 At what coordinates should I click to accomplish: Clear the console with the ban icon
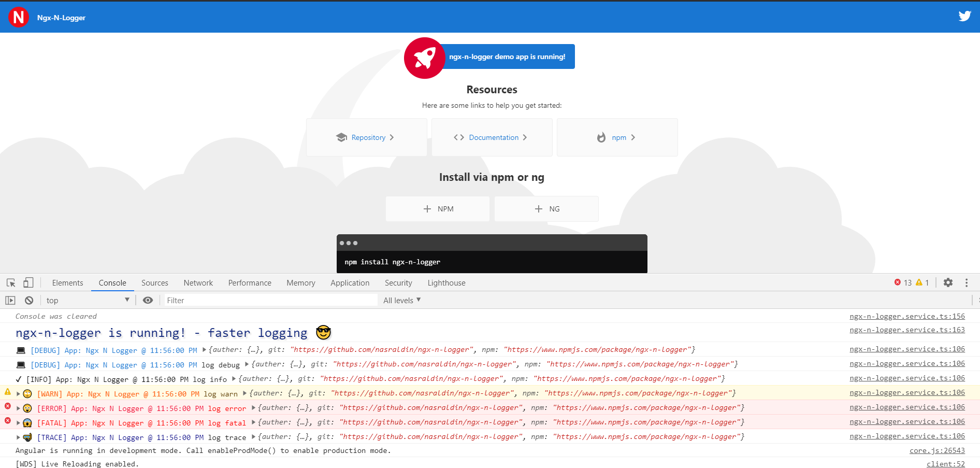(x=29, y=300)
